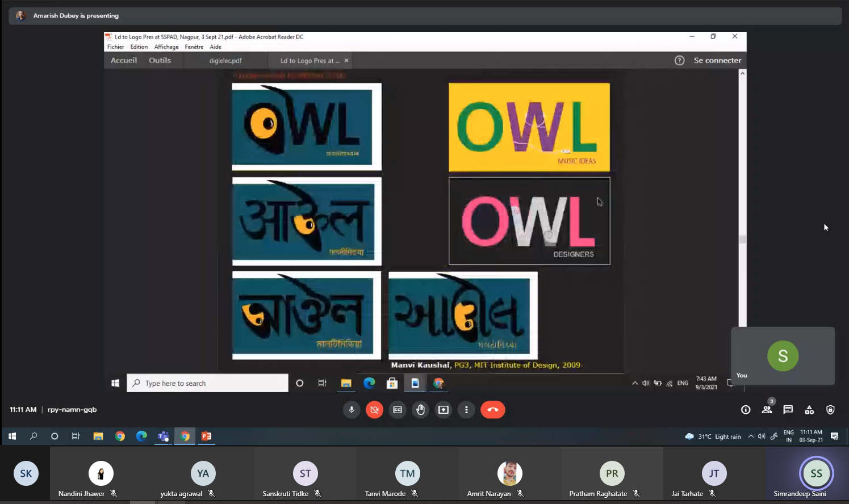The image size is (849, 504).
Task: Leave the call with red hang-up button
Action: [492, 410]
